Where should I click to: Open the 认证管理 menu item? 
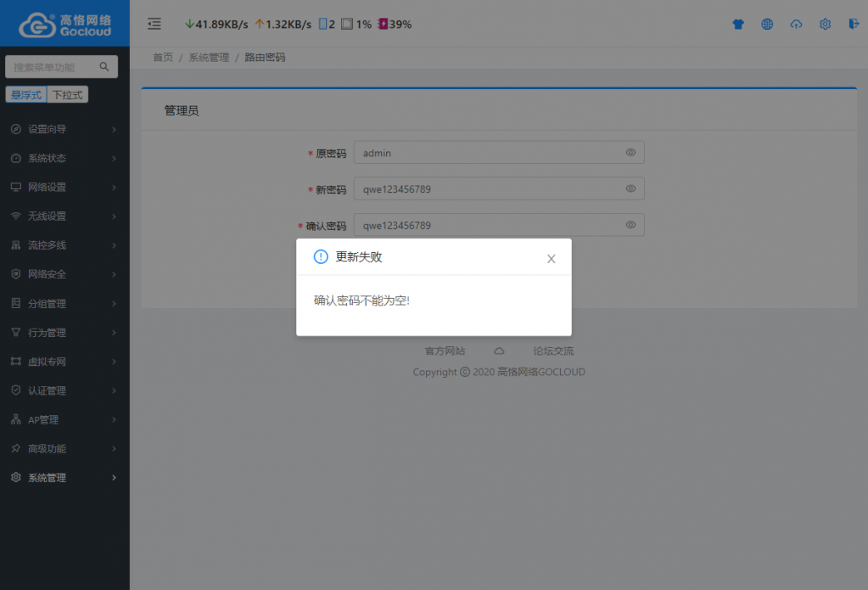click(x=64, y=391)
